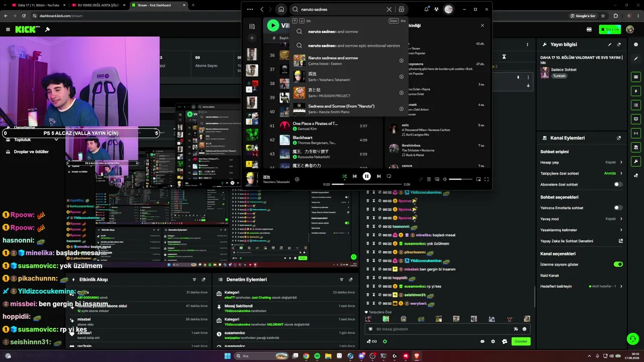The width and height of the screenshot is (644, 362).
Task: Open the Spotify queue icon
Action: coord(429,179)
